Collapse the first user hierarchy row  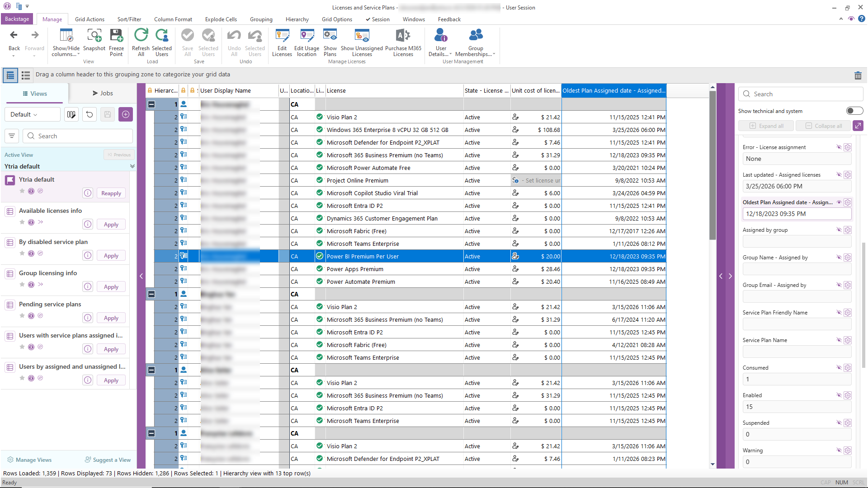coord(151,104)
